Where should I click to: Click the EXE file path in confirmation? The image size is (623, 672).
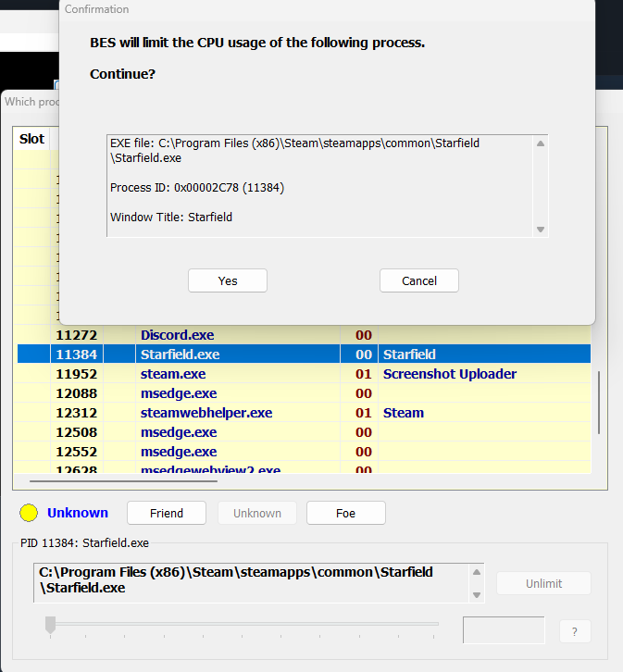(294, 151)
